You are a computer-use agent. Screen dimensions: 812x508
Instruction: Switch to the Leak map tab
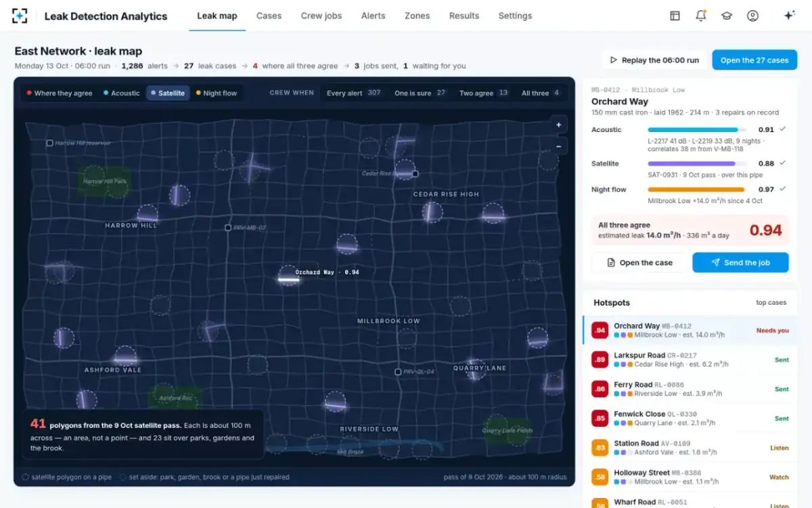coord(217,16)
